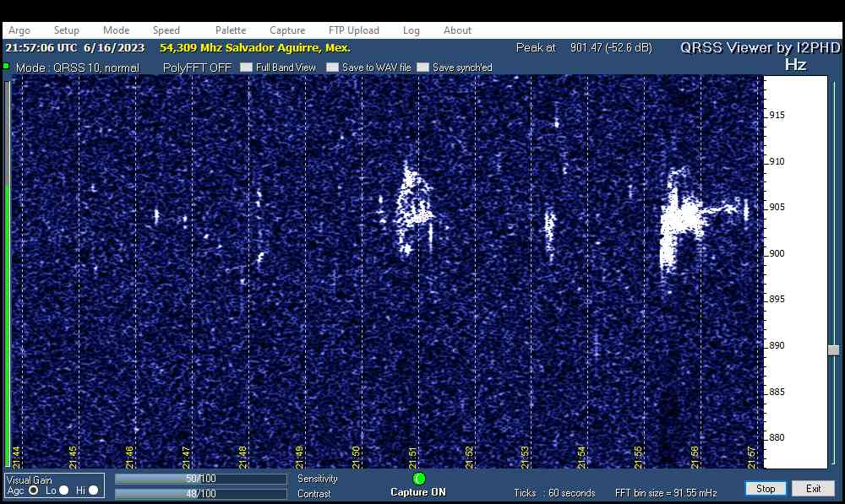This screenshot has height=504, width=845.
Task: Click the 21:51 time marker
Action: click(413, 458)
